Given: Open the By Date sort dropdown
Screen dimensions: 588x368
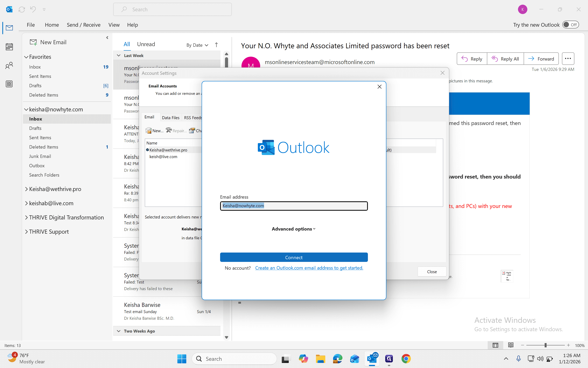Looking at the screenshot, I should pyautogui.click(x=197, y=45).
